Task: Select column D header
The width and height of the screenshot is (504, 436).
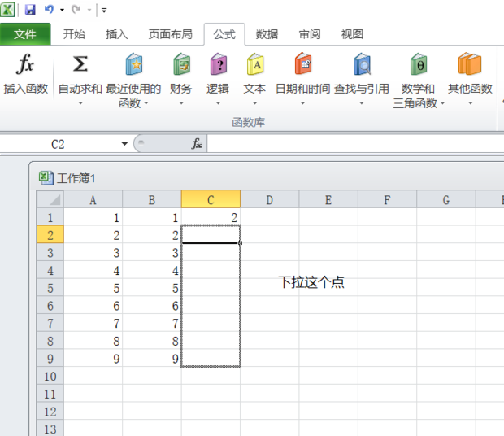Action: click(269, 199)
